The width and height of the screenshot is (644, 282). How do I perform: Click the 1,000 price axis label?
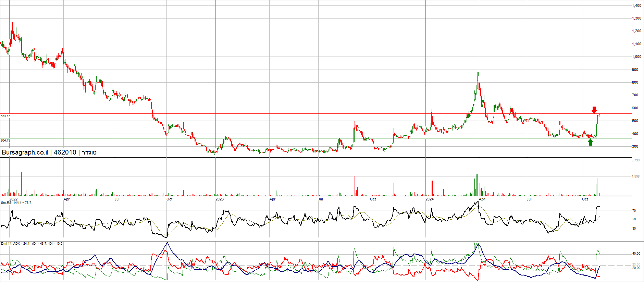636,57
